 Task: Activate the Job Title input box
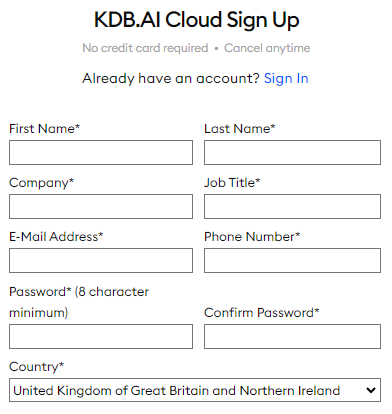(292, 206)
